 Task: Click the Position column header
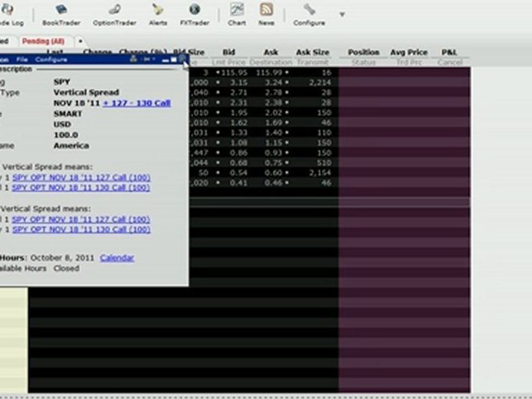tap(364, 52)
